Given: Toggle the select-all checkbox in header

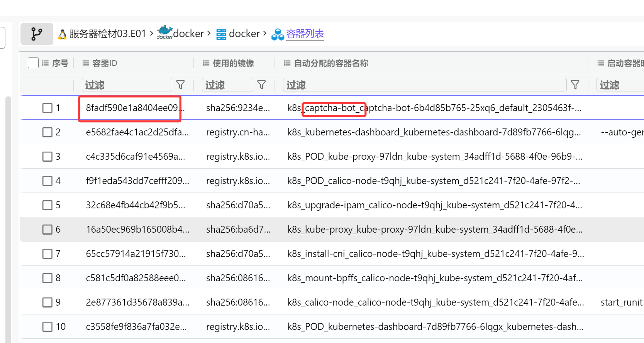Looking at the screenshot, I should coord(33,63).
